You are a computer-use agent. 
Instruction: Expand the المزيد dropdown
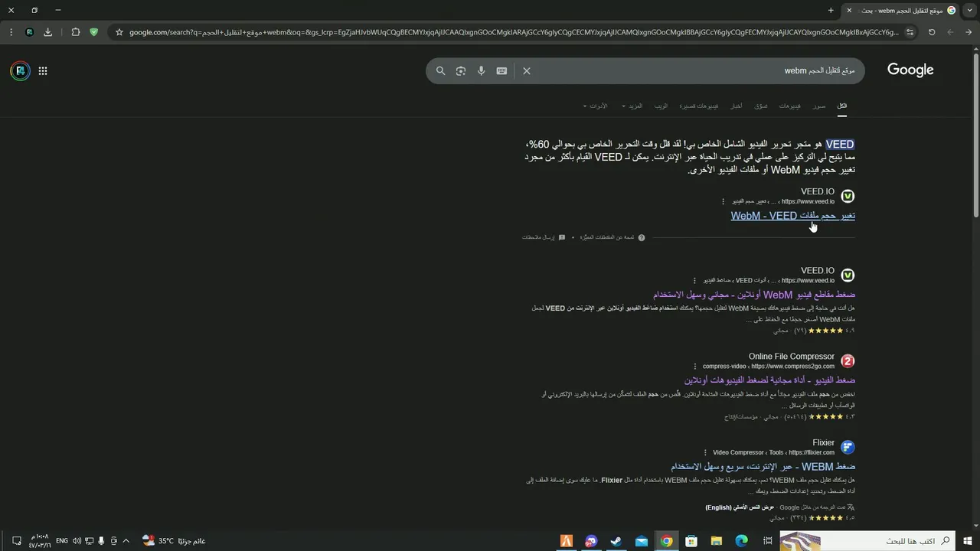pyautogui.click(x=632, y=106)
